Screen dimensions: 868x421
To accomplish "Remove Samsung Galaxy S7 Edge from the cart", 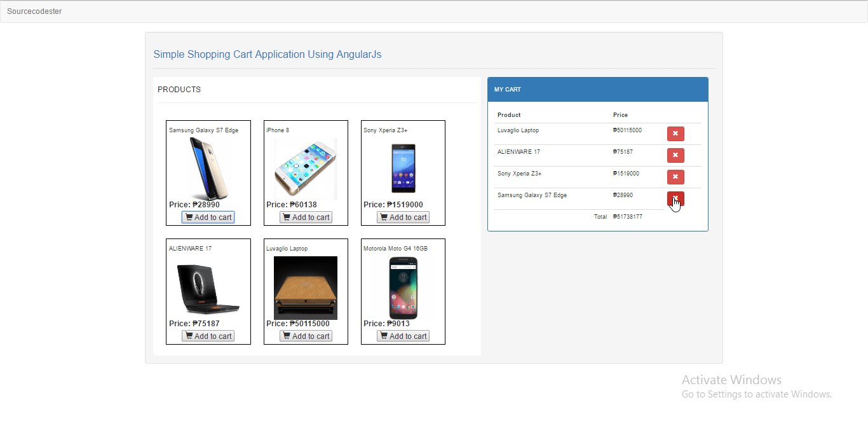I will coord(675,198).
